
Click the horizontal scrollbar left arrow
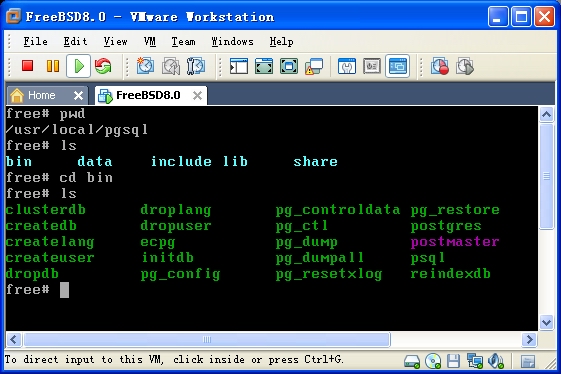point(14,339)
